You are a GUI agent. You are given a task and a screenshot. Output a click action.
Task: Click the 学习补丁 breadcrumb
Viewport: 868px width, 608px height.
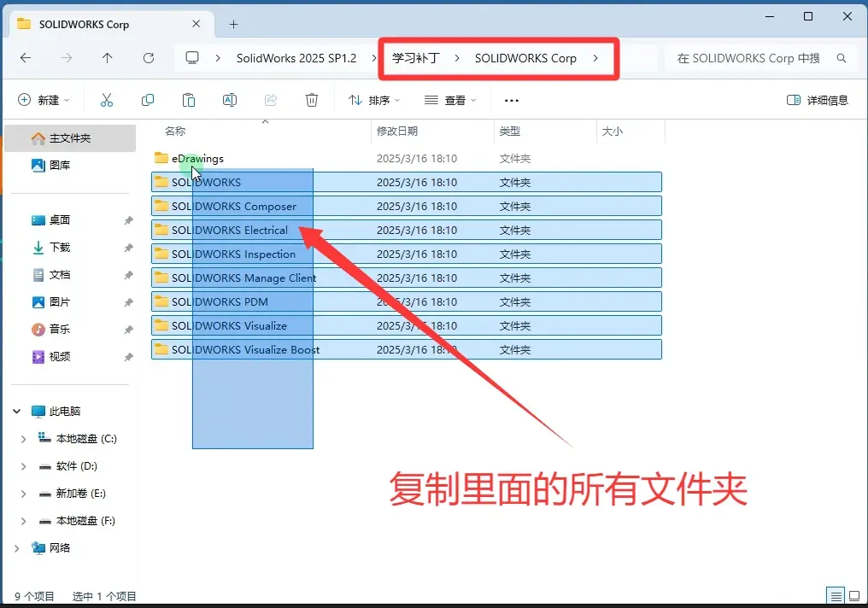[x=416, y=58]
